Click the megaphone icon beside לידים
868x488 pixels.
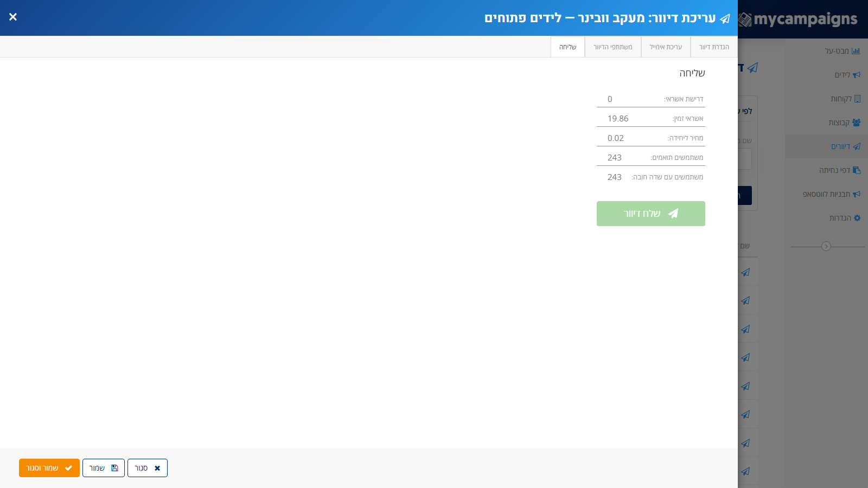(x=857, y=75)
